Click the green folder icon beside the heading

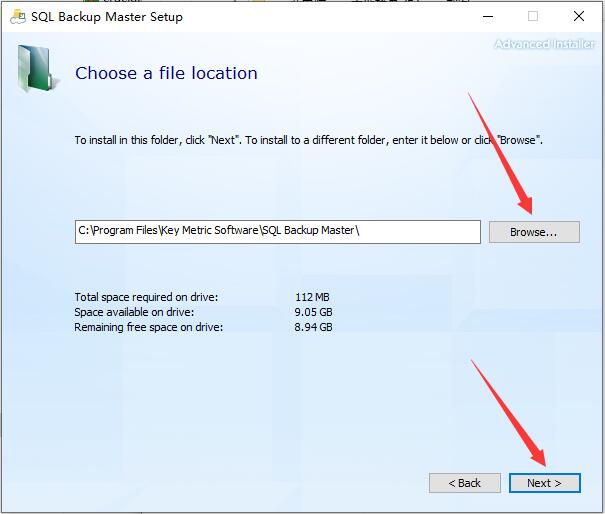[x=37, y=69]
